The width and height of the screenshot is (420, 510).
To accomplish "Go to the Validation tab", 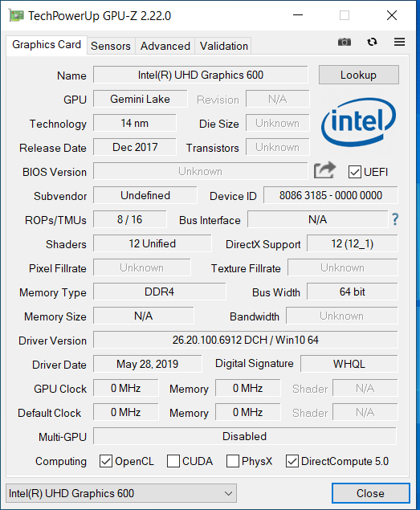I will tap(223, 46).
